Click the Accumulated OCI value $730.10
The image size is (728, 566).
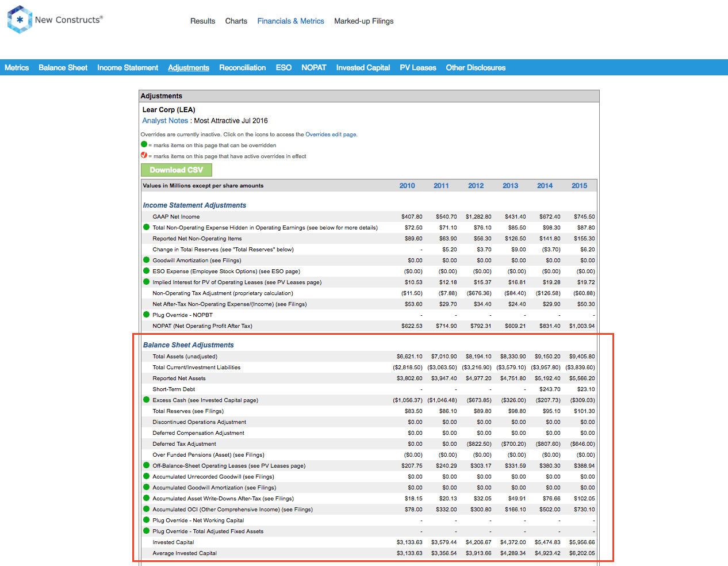(584, 510)
